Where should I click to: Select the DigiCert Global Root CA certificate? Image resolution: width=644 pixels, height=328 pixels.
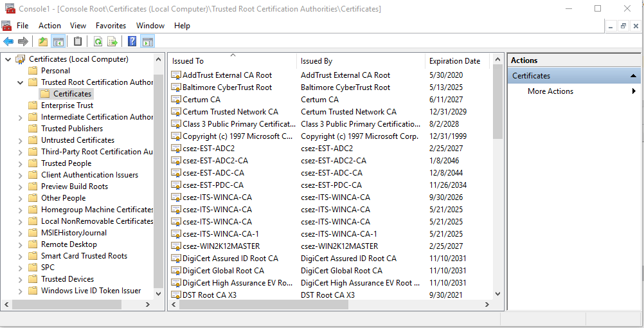223,271
